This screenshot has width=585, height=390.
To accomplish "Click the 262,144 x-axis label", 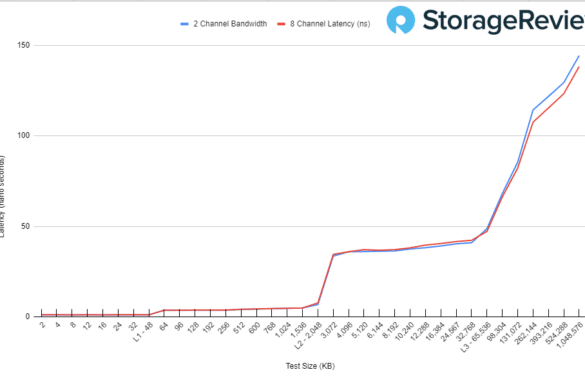I will pyautogui.click(x=526, y=333).
